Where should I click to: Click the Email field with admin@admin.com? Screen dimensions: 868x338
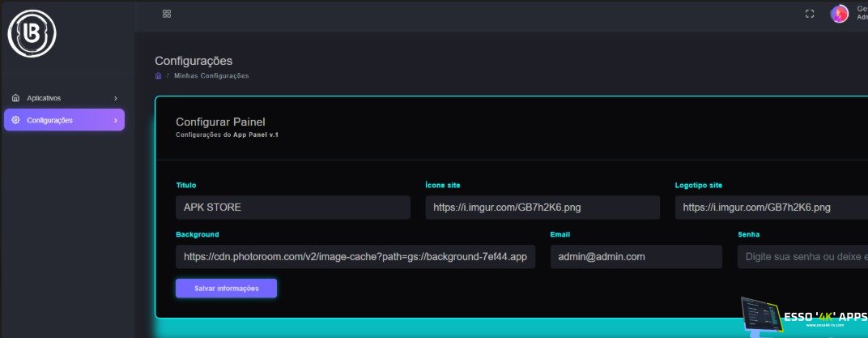coord(636,257)
